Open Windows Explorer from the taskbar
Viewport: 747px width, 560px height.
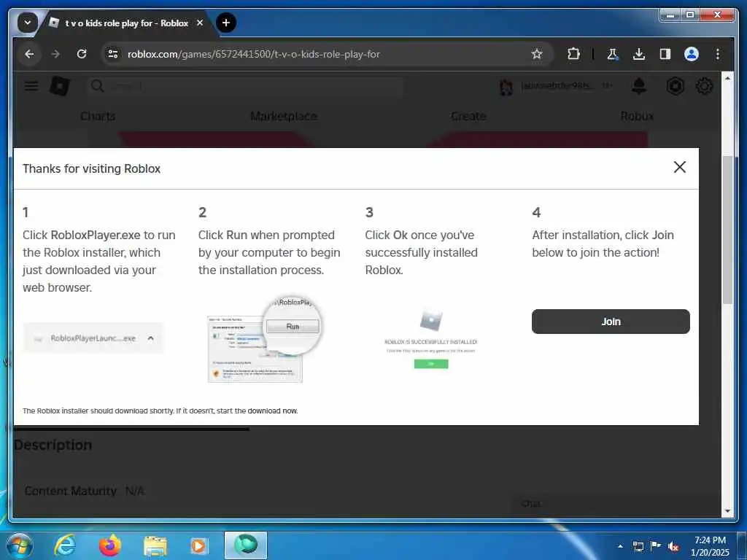pos(155,545)
